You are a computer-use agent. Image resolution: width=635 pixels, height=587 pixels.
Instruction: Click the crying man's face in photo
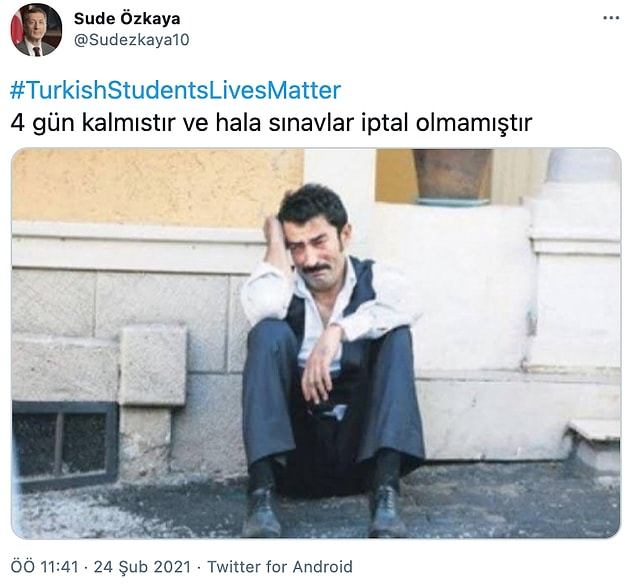pos(320,245)
